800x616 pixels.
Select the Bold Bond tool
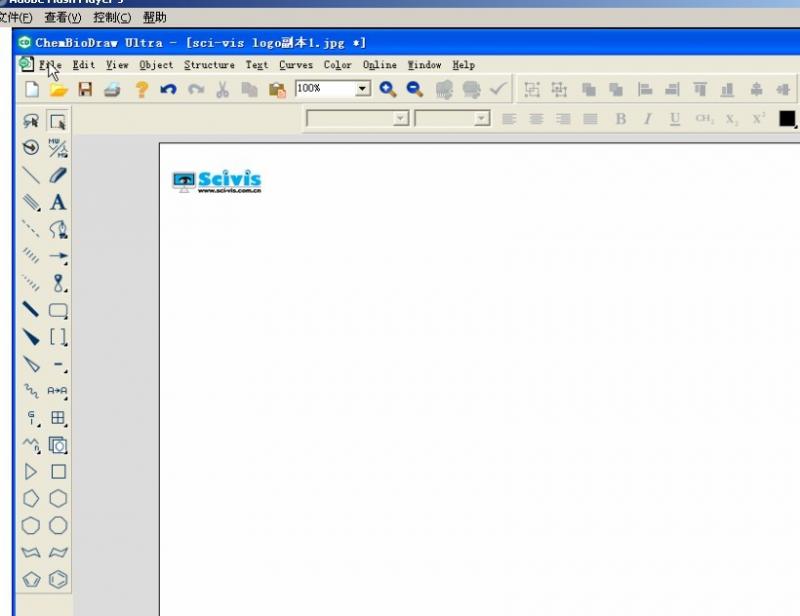[x=31, y=310]
